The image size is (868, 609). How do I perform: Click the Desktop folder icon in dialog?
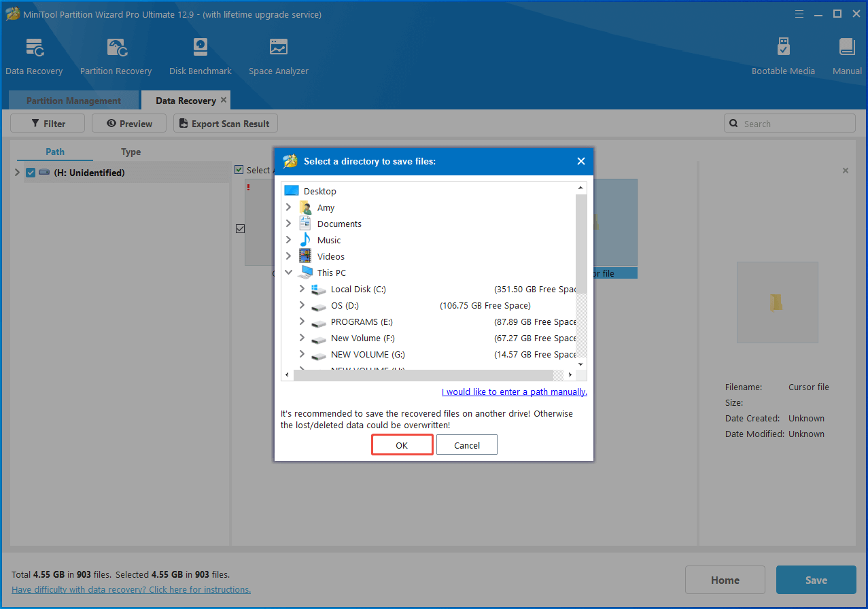tap(292, 191)
